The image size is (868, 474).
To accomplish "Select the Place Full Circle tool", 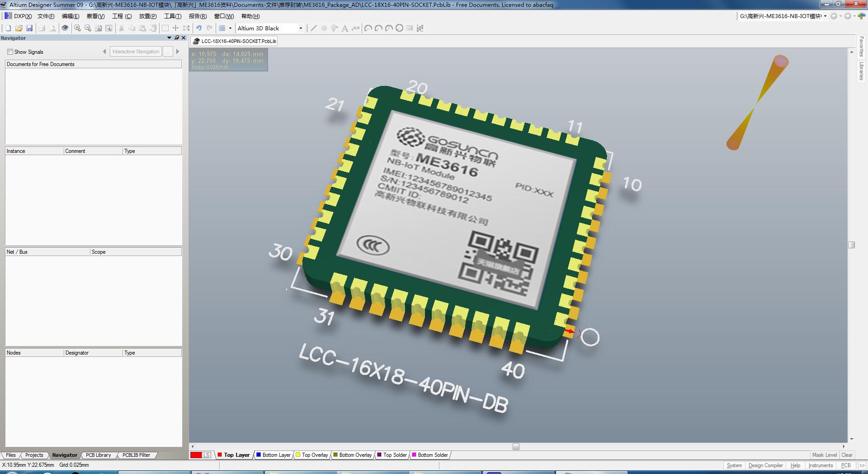I will 399,28.
